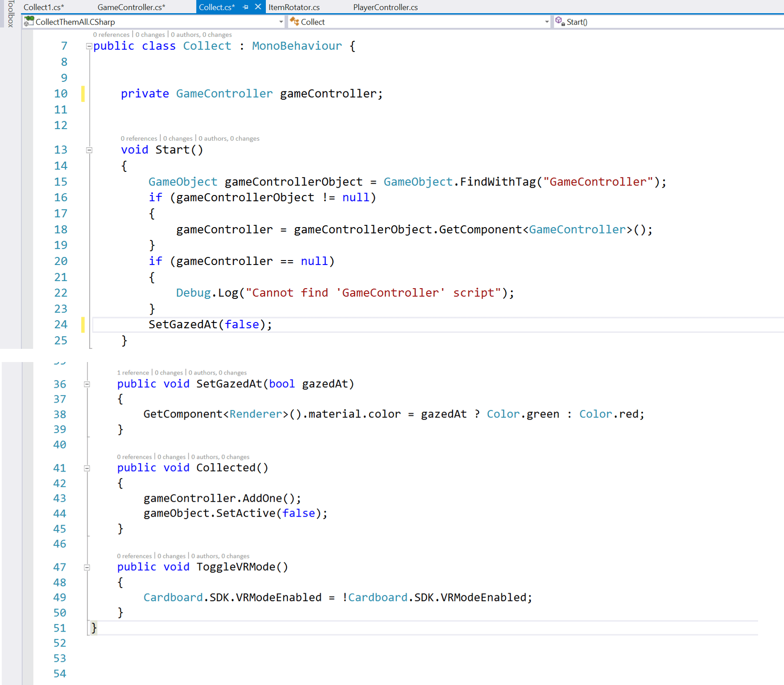Click line number 38 in the margin
The width and height of the screenshot is (784, 685).
tap(60, 414)
